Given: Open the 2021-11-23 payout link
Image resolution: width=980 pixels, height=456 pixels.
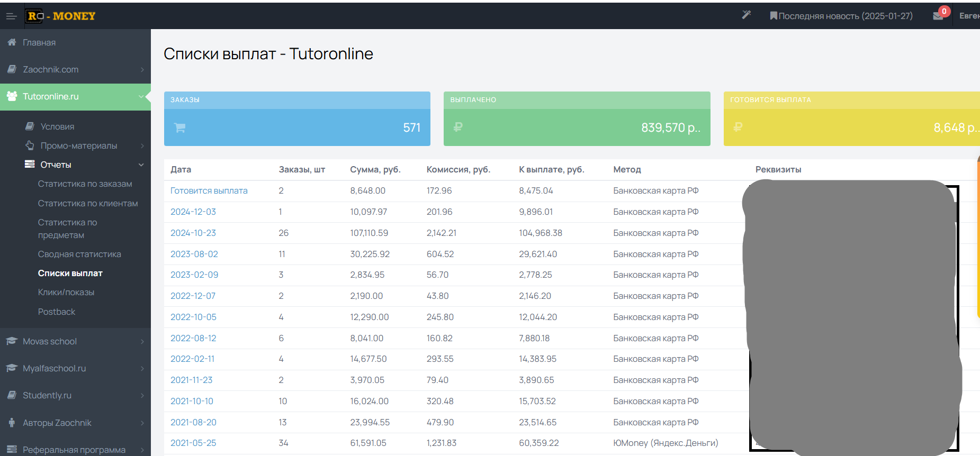Looking at the screenshot, I should [192, 380].
